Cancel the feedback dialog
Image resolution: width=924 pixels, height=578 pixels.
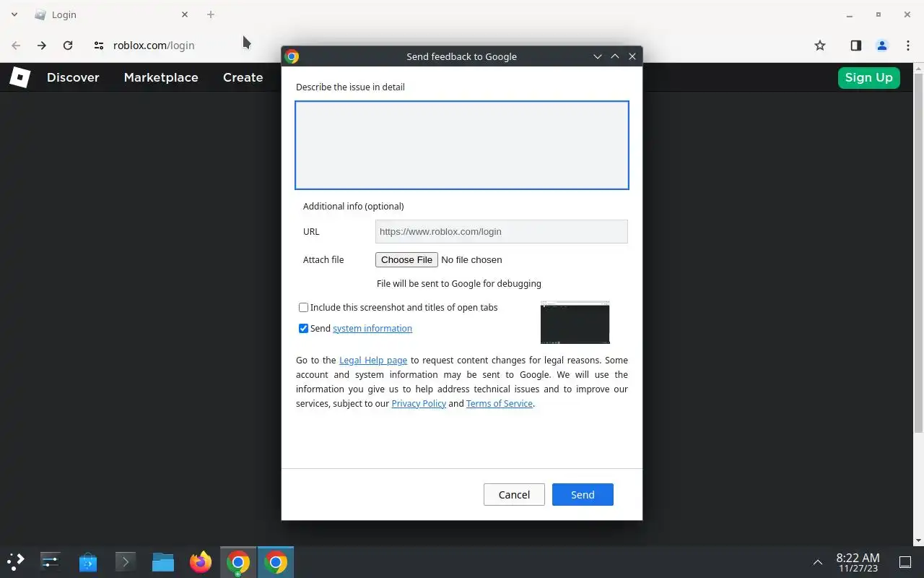point(514,494)
